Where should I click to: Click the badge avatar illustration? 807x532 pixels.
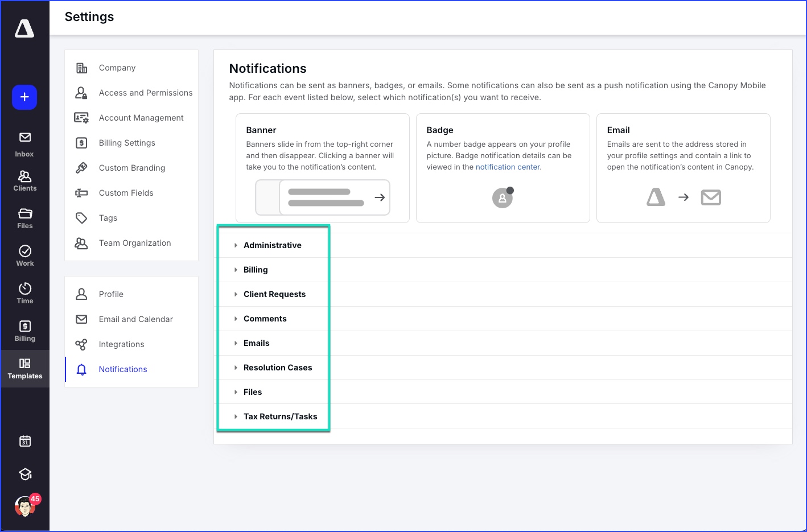point(503,197)
